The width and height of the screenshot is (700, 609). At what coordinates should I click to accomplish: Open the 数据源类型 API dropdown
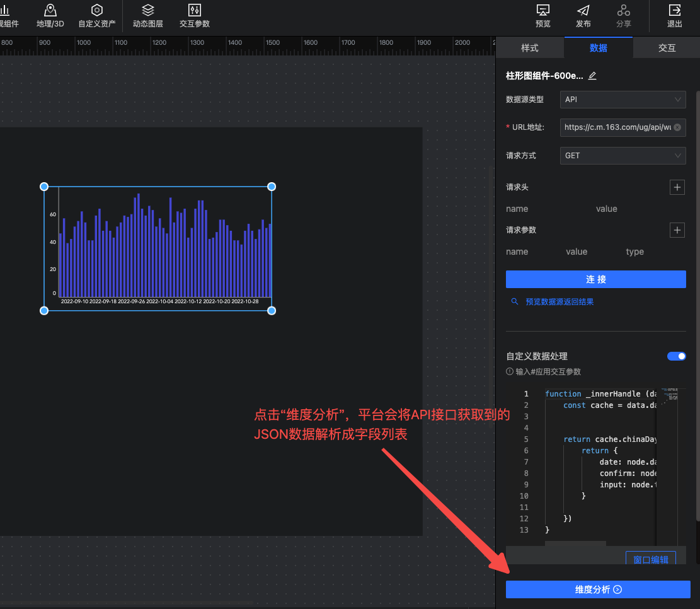point(623,100)
